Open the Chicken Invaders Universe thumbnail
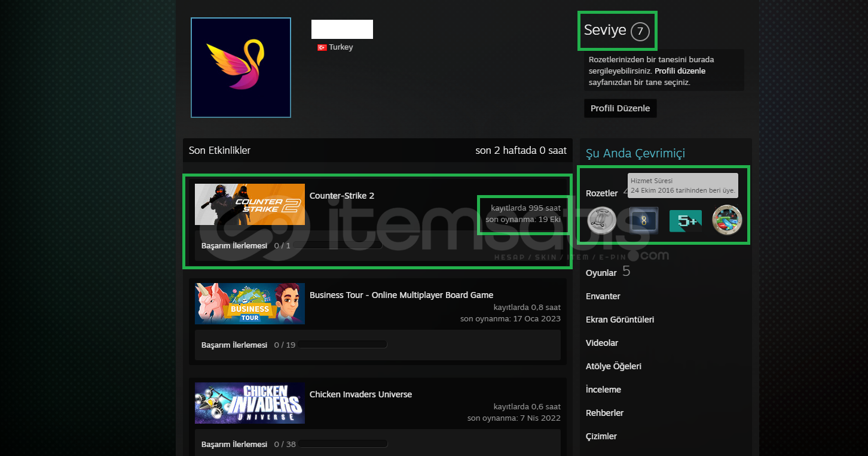The image size is (868, 456). (x=250, y=403)
